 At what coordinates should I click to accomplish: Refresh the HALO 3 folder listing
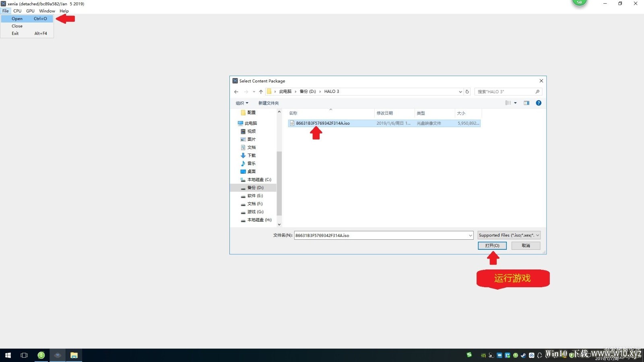(467, 92)
